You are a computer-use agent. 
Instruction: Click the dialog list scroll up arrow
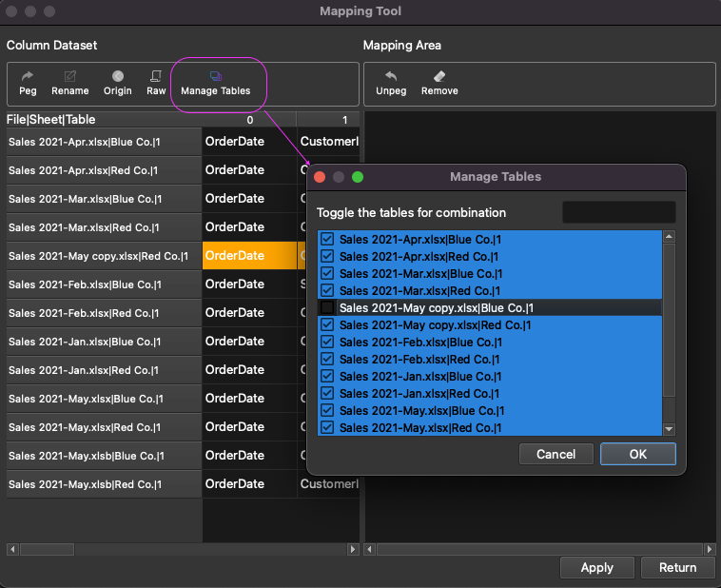click(669, 237)
